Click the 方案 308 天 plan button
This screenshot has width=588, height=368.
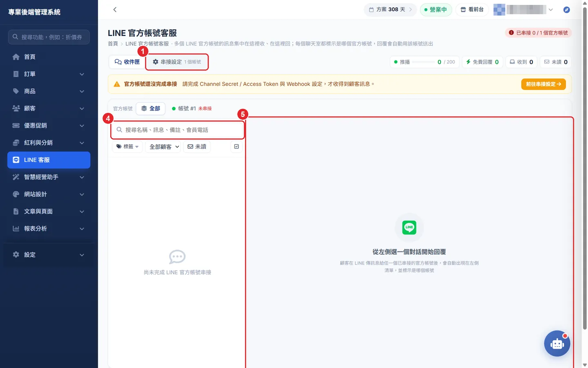(390, 9)
